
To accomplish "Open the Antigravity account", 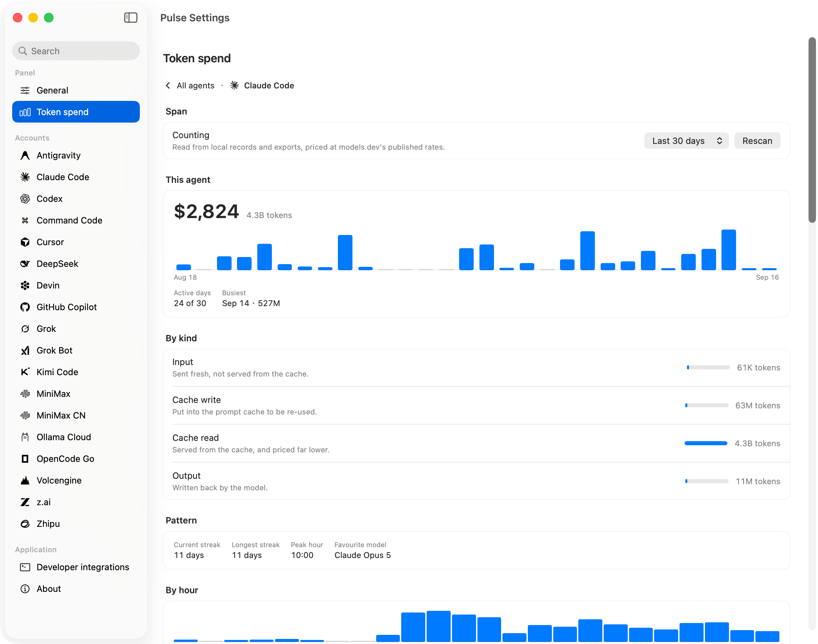I will (x=76, y=155).
